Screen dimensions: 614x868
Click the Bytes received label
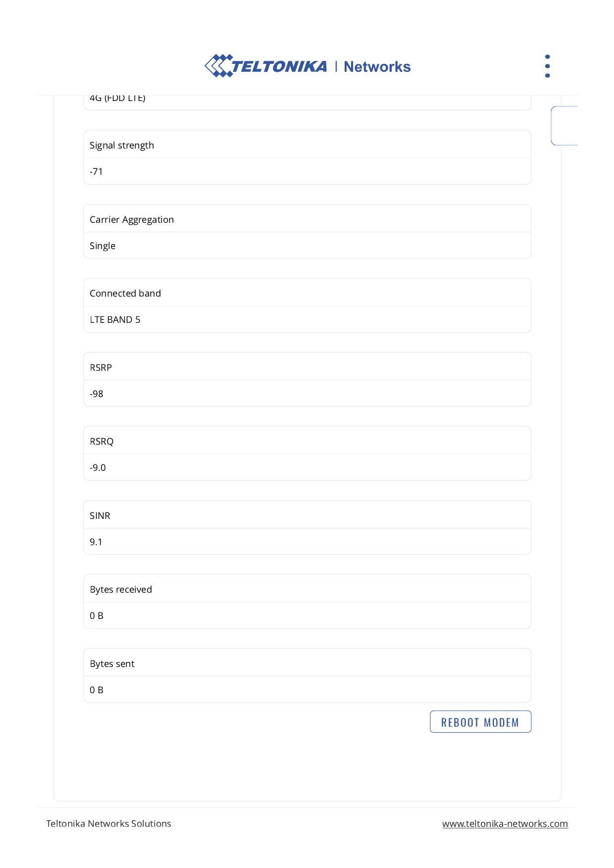coord(121,590)
